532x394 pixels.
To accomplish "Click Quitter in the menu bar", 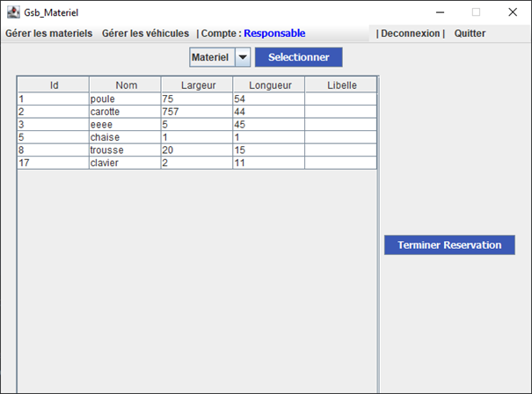I will pyautogui.click(x=470, y=33).
